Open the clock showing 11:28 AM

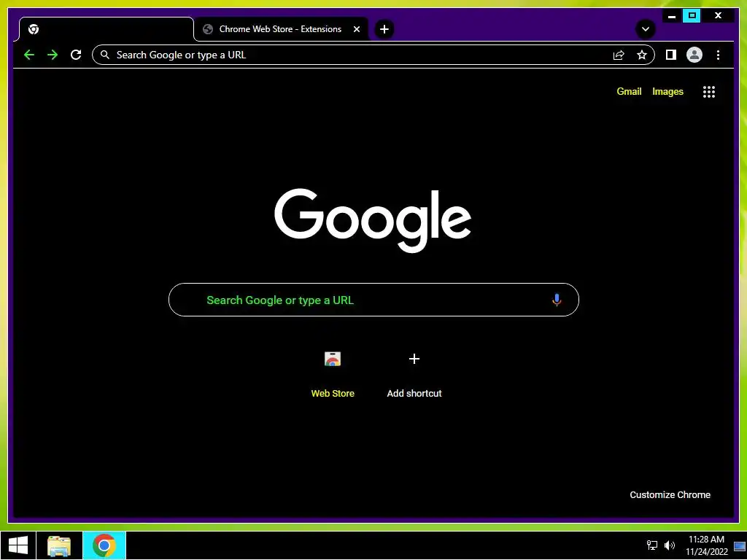706,545
